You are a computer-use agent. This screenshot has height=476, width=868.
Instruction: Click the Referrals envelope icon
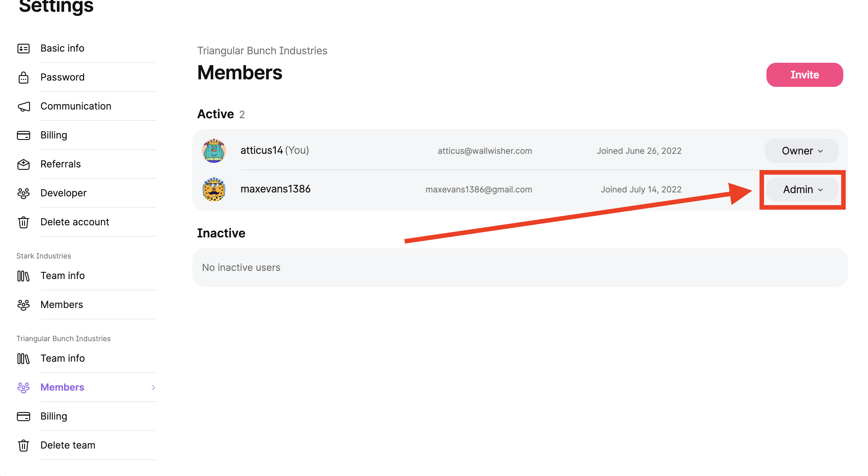click(x=23, y=164)
